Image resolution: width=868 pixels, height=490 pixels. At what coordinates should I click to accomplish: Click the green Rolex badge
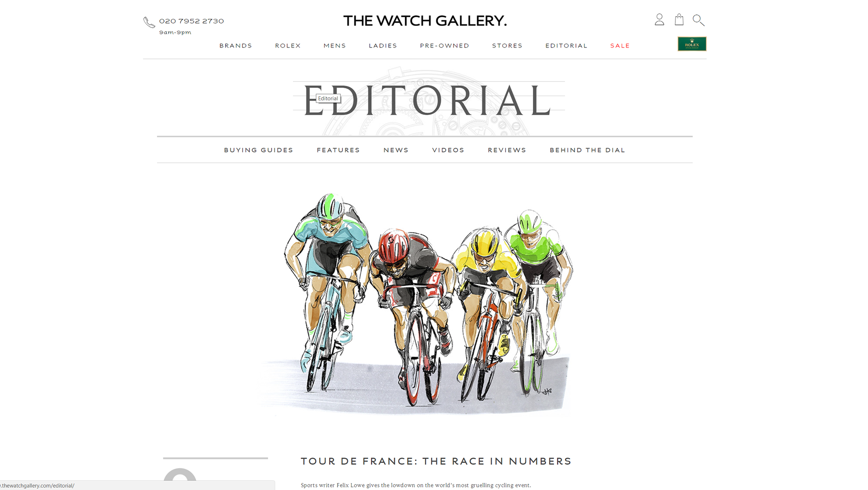pyautogui.click(x=692, y=44)
